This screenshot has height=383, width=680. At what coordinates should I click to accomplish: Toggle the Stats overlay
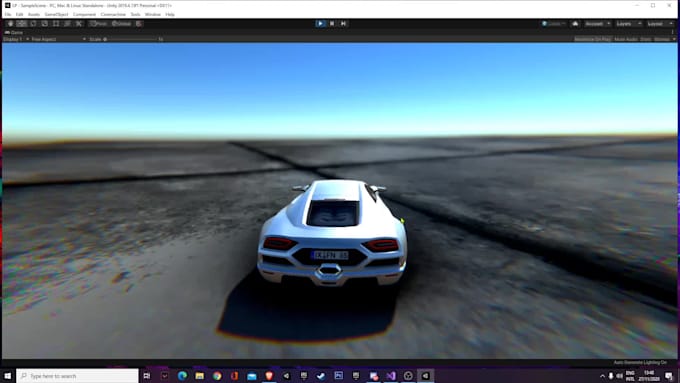[645, 39]
